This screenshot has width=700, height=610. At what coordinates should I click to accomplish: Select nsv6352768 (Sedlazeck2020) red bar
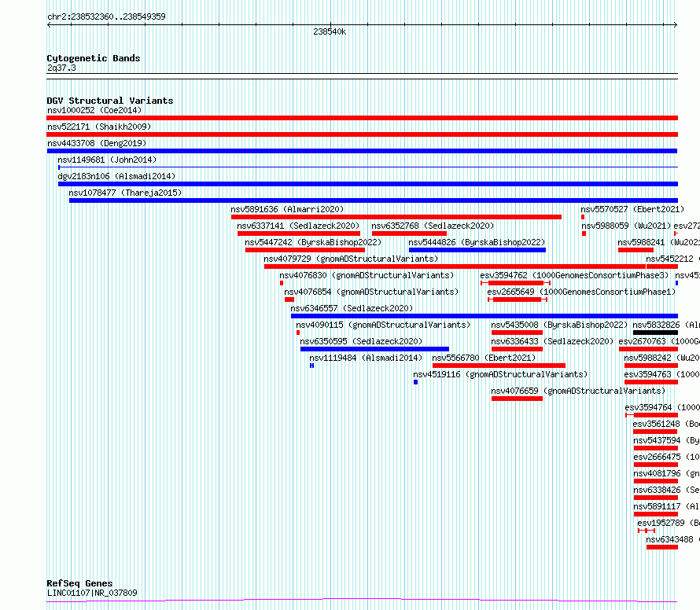[409, 233]
